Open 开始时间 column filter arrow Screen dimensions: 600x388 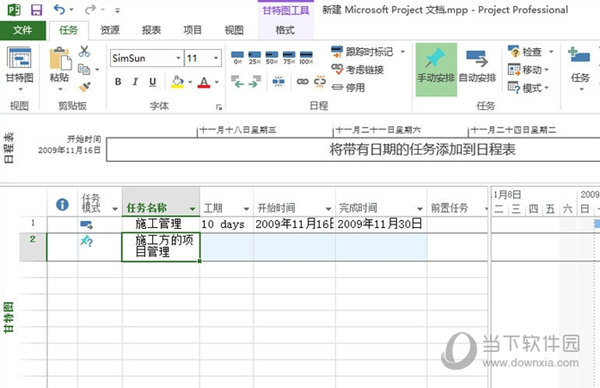point(328,209)
